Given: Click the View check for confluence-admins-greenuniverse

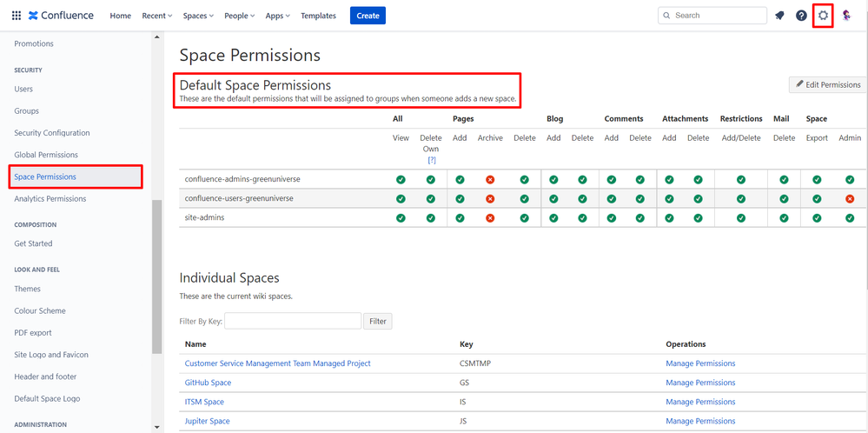Looking at the screenshot, I should coord(401,179).
